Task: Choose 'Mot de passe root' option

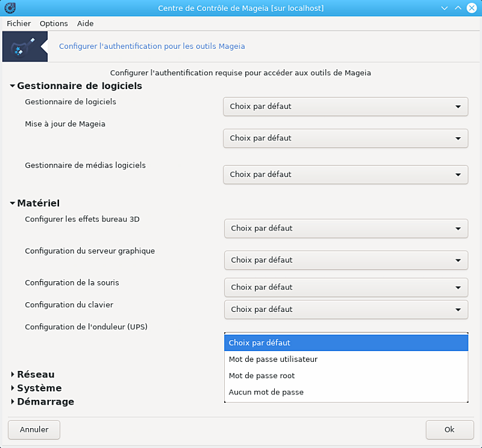Action: (346, 376)
